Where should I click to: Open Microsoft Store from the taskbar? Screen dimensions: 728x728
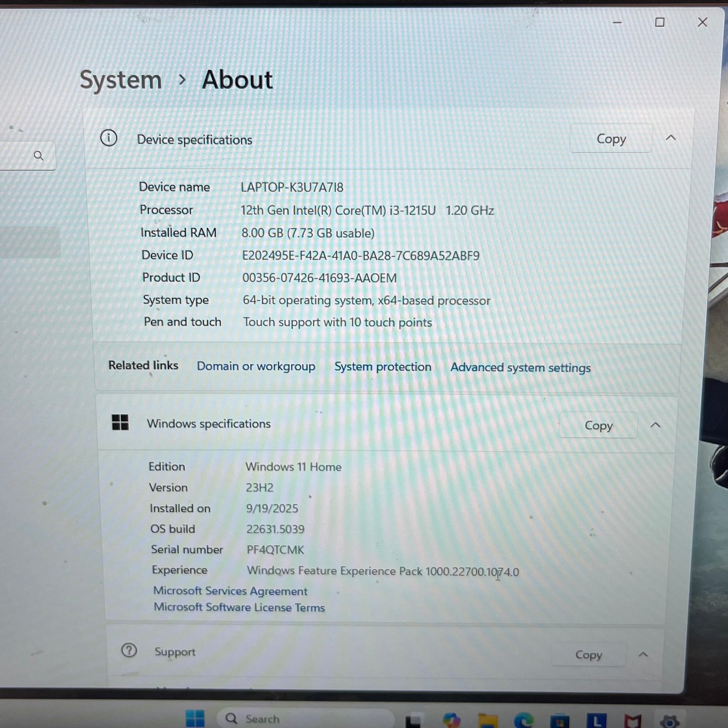560,721
